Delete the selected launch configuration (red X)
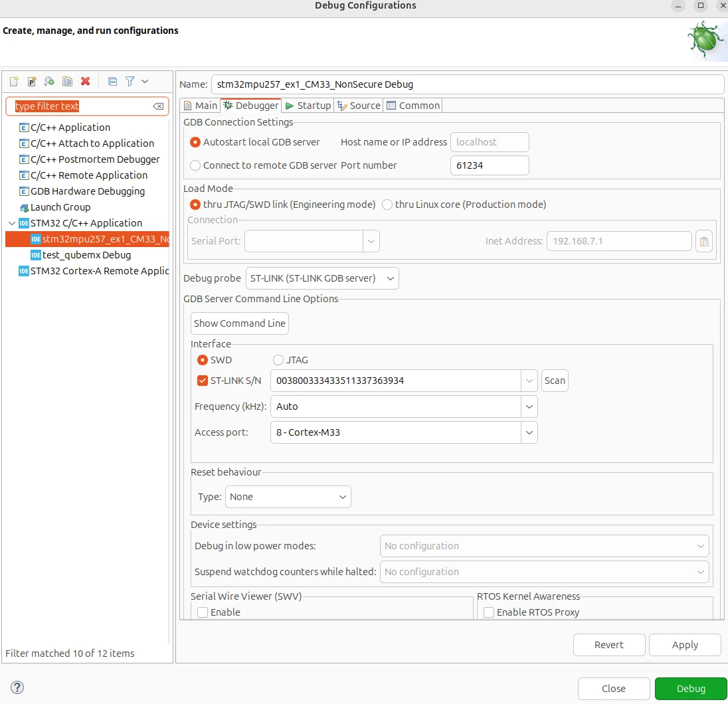 [x=86, y=81]
